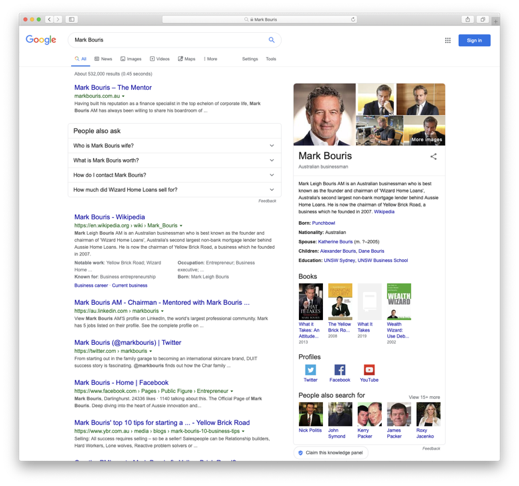Viewport: 519px width, 486px height.
Task: Go back with the Safari back arrow
Action: pyautogui.click(x=49, y=19)
